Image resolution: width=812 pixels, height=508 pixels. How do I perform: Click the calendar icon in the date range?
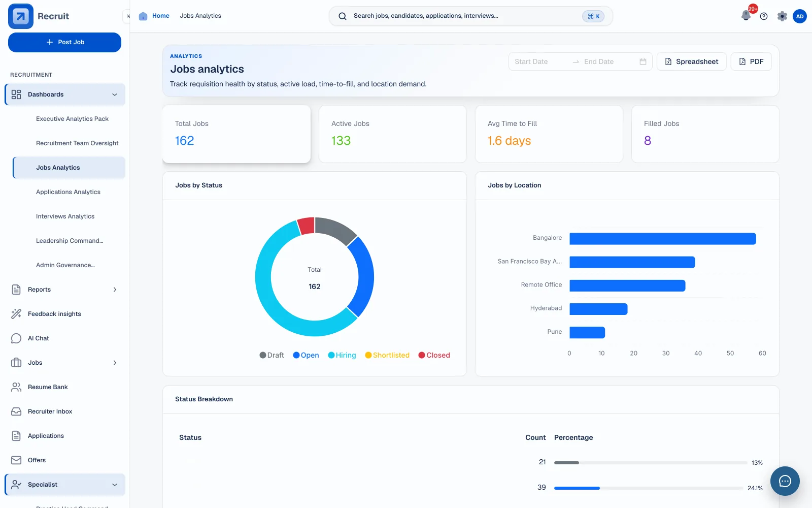click(643, 61)
